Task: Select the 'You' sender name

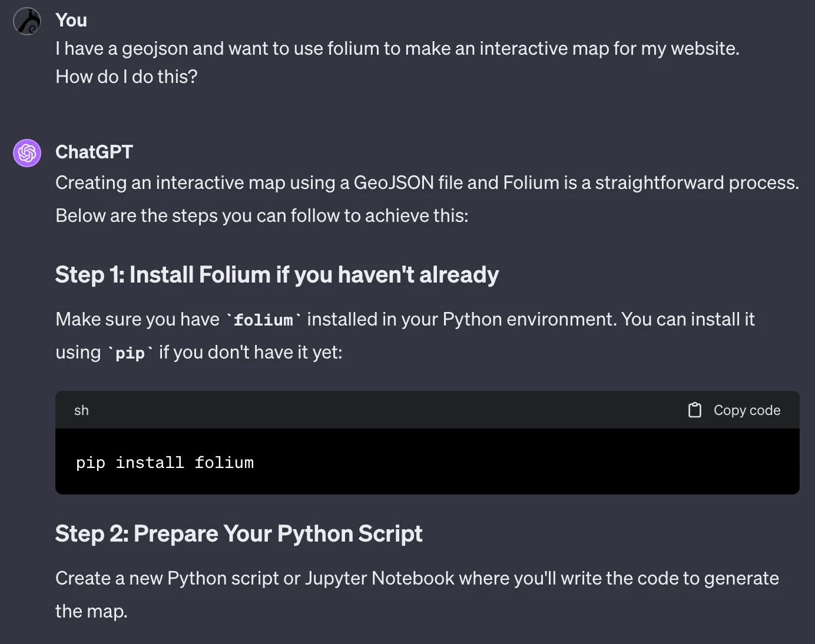Action: click(x=71, y=20)
